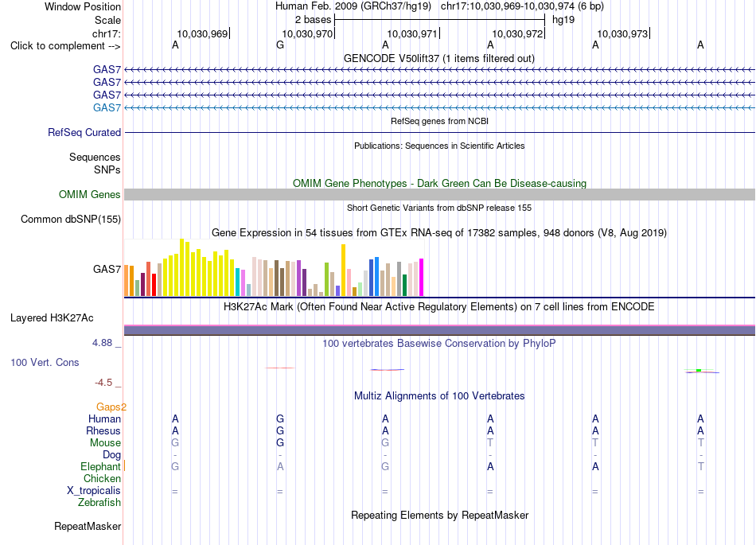Click the green PhyloP conservation mark
Screen dimensions: 756x545
699,370
